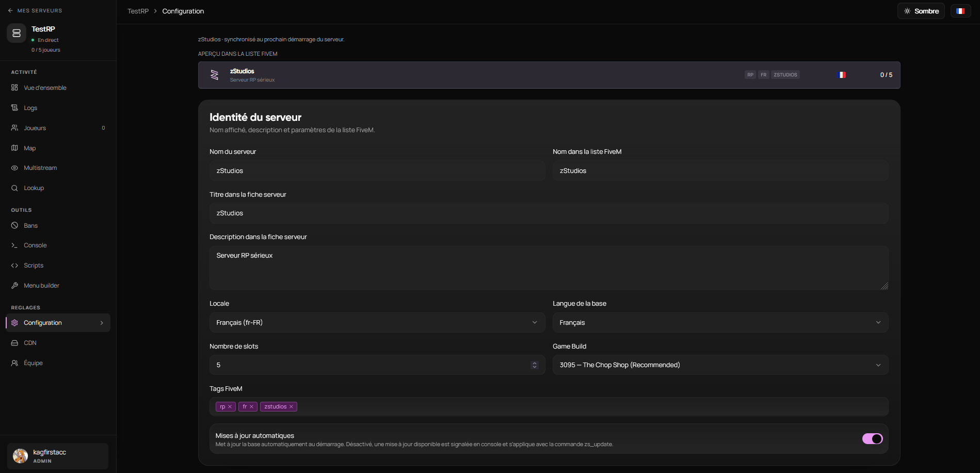Click the Tags FiveM input area
The height and width of the screenshot is (473, 980).
(549, 406)
